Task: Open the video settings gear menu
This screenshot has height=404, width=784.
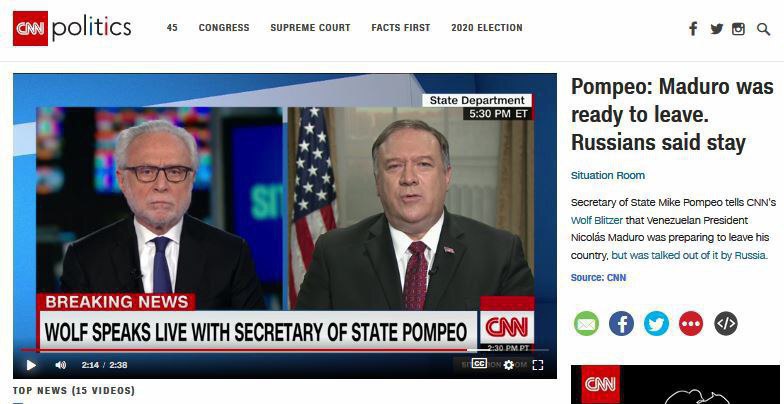Action: [x=508, y=365]
